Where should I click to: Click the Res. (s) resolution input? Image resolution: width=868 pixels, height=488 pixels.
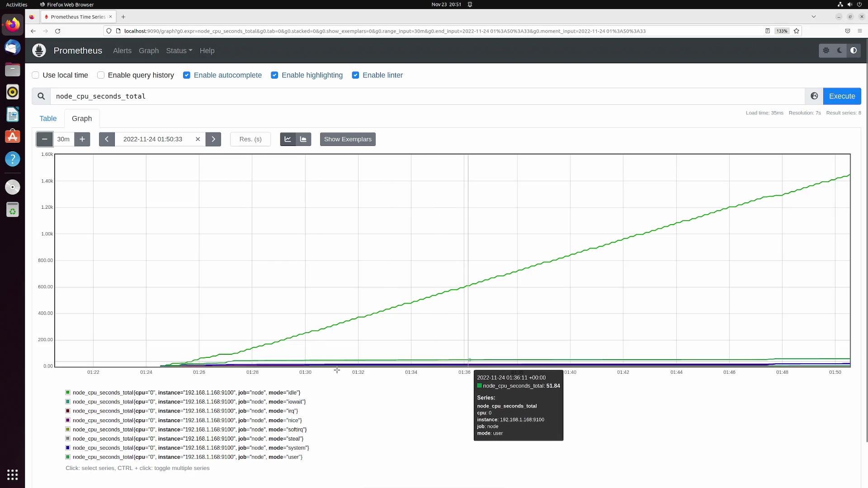pyautogui.click(x=250, y=139)
